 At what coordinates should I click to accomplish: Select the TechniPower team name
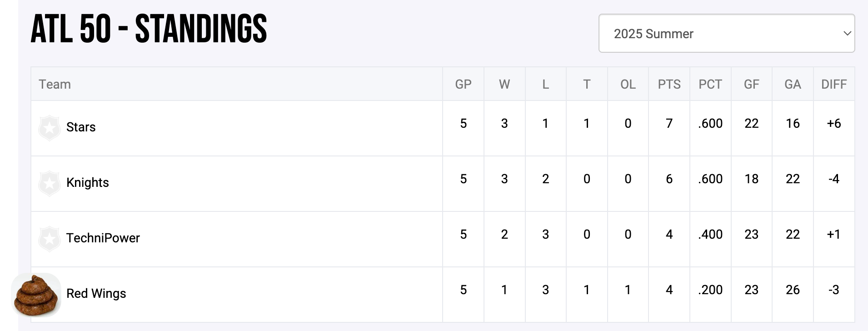[103, 238]
